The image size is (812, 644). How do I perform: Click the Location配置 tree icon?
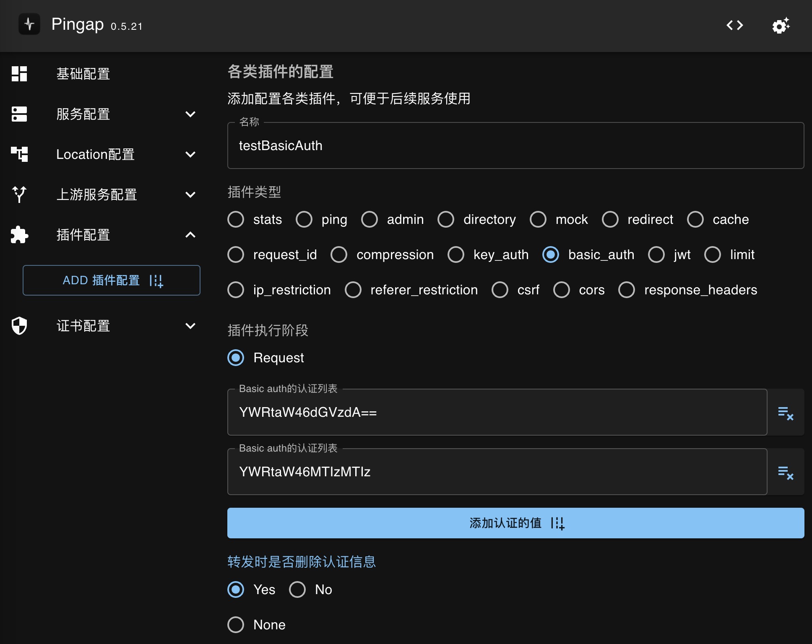click(19, 154)
